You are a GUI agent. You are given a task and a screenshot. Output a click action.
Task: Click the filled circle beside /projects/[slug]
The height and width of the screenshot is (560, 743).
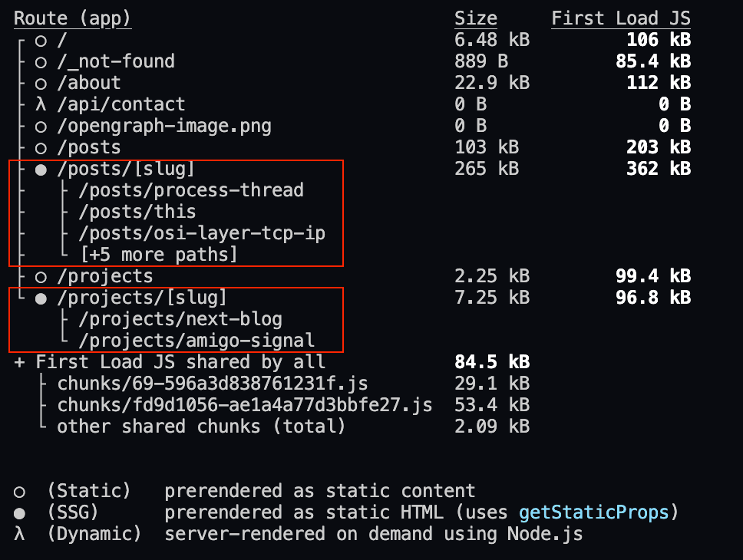[x=41, y=298]
